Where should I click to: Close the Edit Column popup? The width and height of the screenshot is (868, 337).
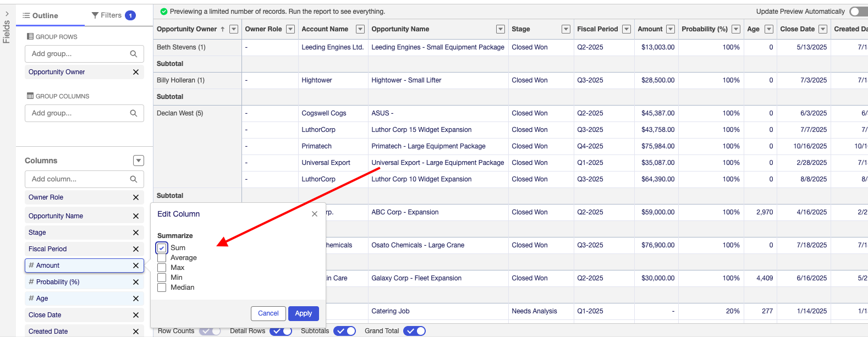[x=315, y=214]
